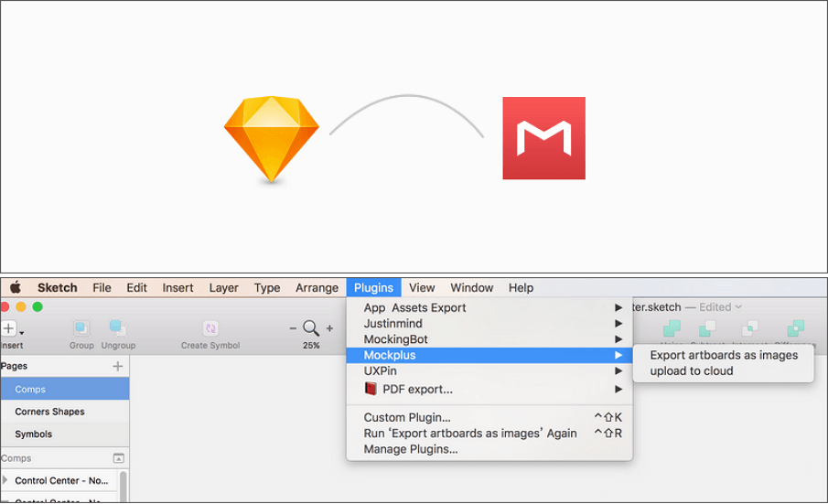The image size is (828, 504).
Task: Select the Corners Shapes page
Action: [x=64, y=412]
